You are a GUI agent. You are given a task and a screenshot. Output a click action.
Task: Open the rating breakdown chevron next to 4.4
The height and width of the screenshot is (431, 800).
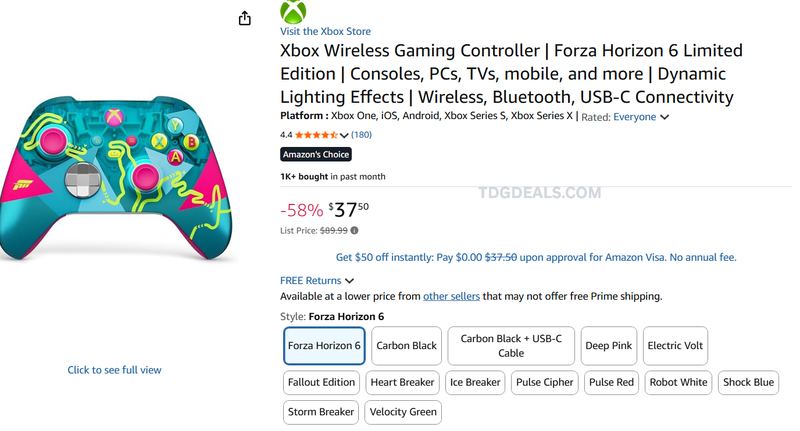pyautogui.click(x=344, y=136)
